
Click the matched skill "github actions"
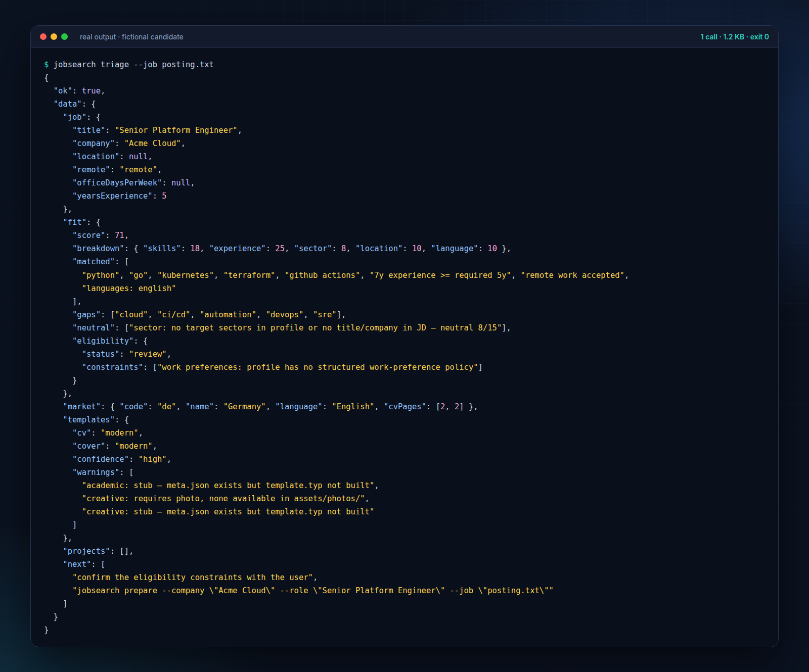(323, 275)
